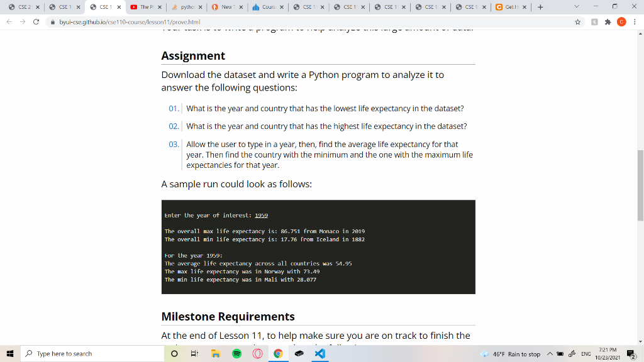644x362 pixels.
Task: Open Opera browser from taskbar
Action: pyautogui.click(x=257, y=353)
